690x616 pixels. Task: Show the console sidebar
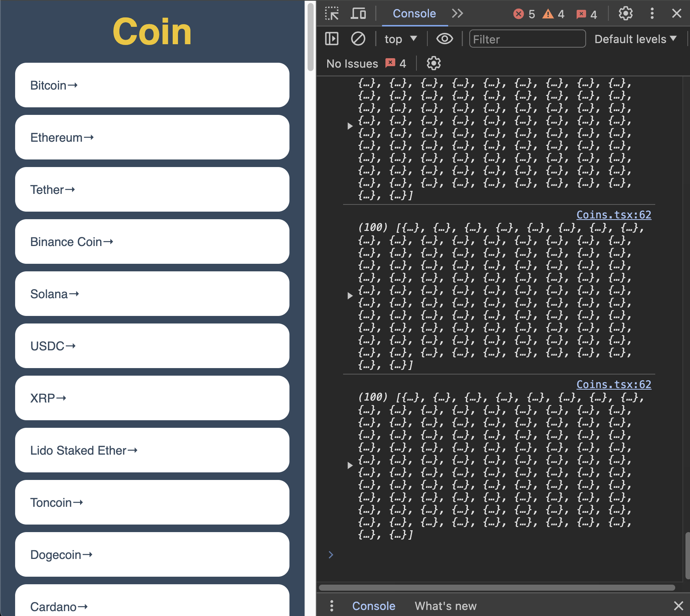[x=331, y=39]
